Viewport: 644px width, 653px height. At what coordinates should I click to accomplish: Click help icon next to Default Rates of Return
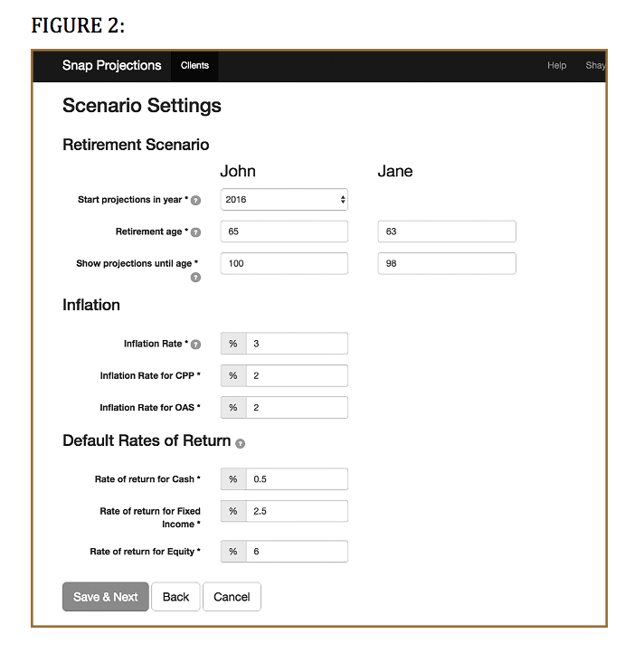pos(241,443)
